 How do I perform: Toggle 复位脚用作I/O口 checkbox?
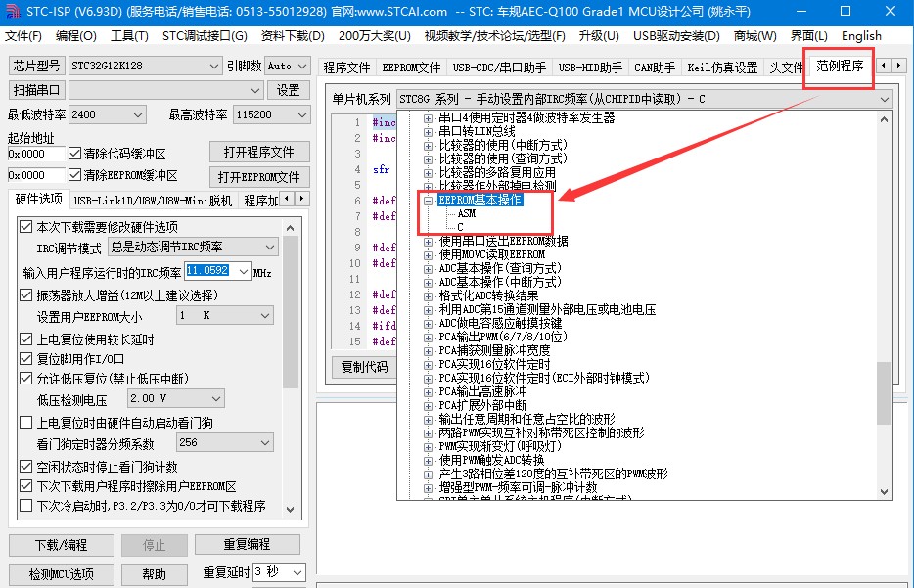click(26, 358)
